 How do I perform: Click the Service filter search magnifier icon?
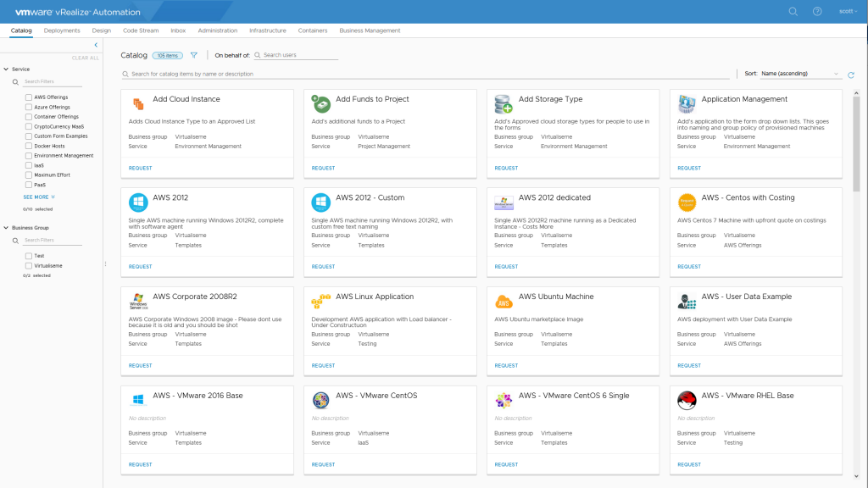click(15, 82)
